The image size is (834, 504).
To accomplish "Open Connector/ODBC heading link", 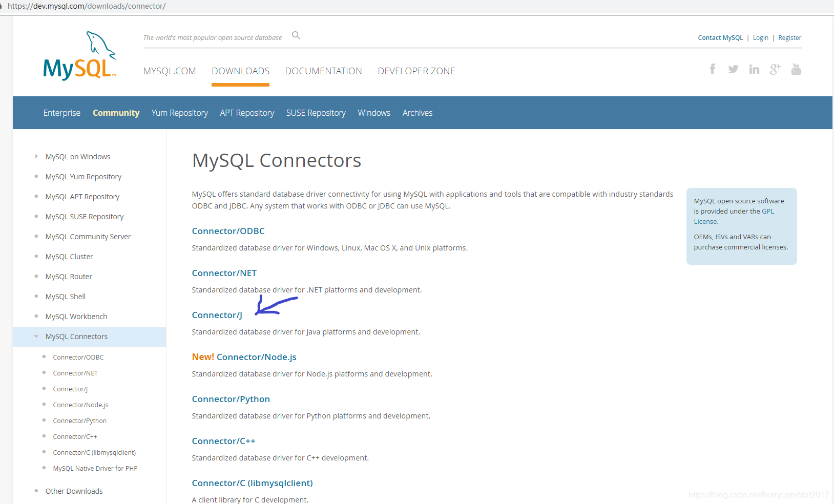I will (228, 231).
